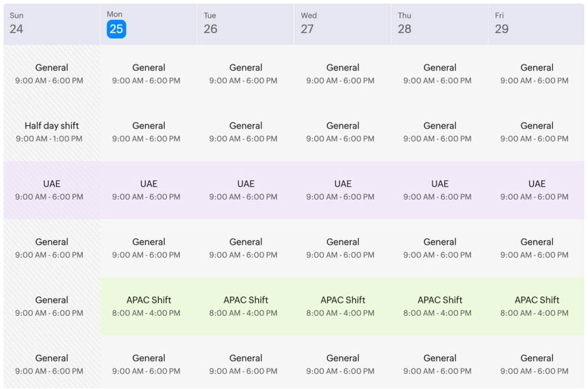This screenshot has width=588, height=389.
Task: Select the APAC Shift on Thursday 28
Action: click(439, 306)
